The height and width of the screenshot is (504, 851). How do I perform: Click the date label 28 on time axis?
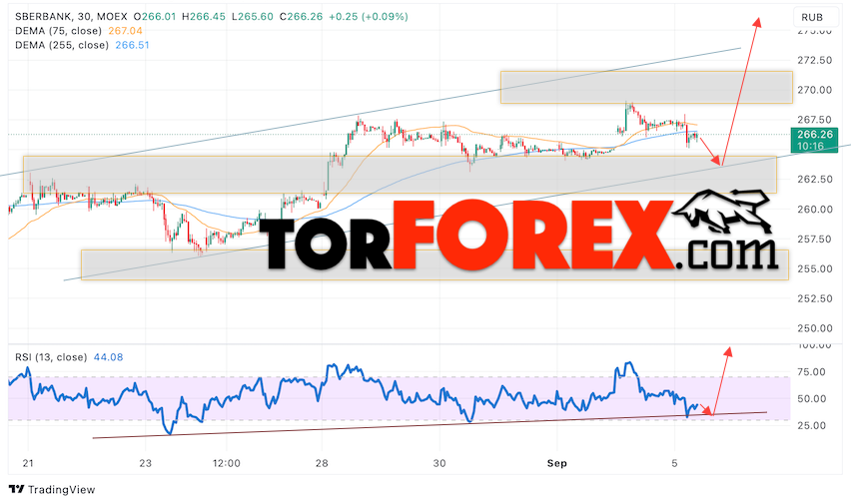point(322,463)
